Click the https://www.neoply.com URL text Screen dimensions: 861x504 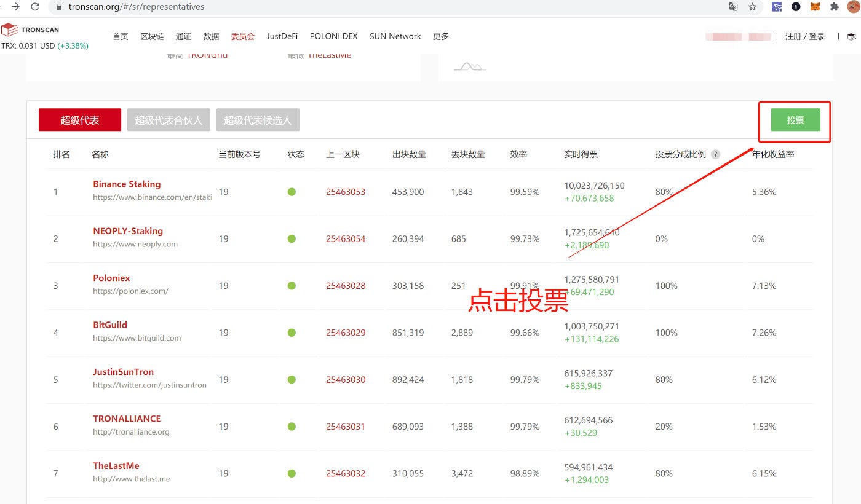pos(135,244)
